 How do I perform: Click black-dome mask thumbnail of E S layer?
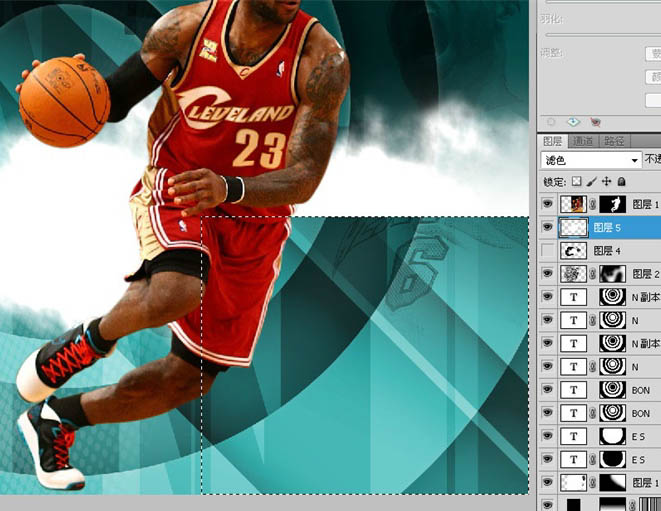tap(613, 460)
